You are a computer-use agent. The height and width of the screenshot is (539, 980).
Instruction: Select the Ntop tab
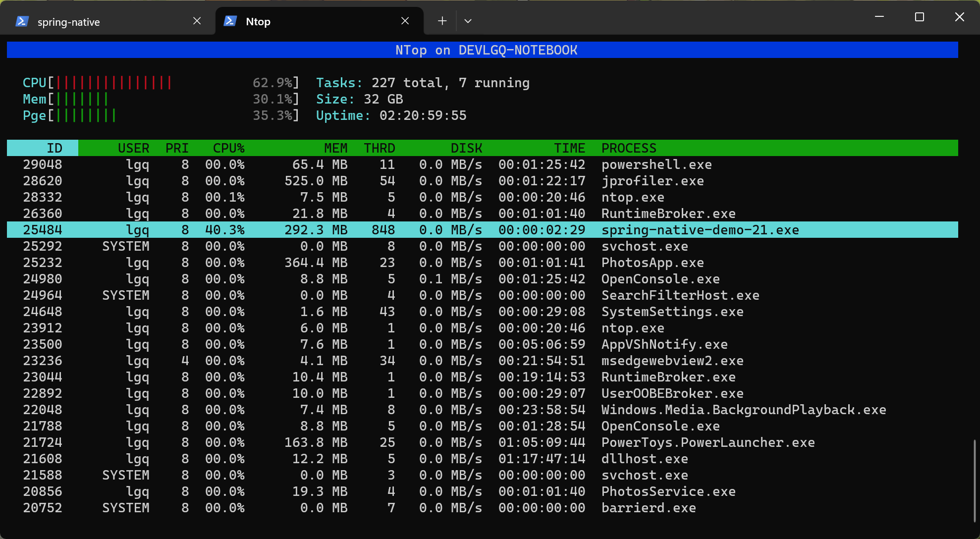[x=320, y=21]
